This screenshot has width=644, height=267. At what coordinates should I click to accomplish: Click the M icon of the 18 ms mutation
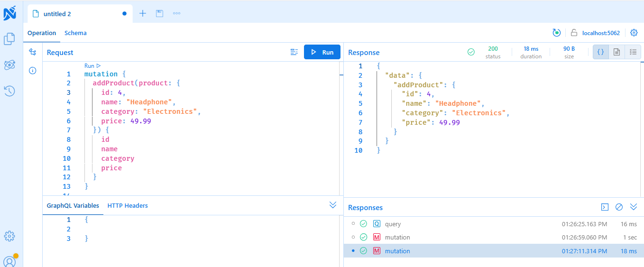point(377,251)
